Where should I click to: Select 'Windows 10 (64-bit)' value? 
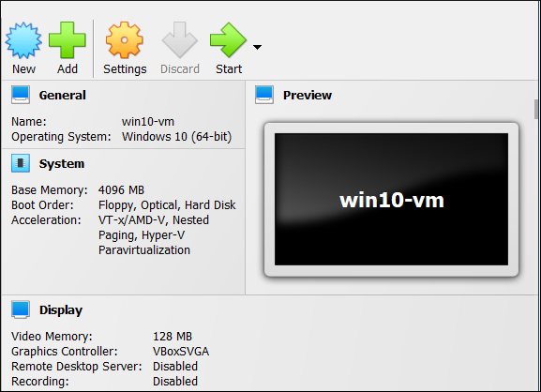176,137
